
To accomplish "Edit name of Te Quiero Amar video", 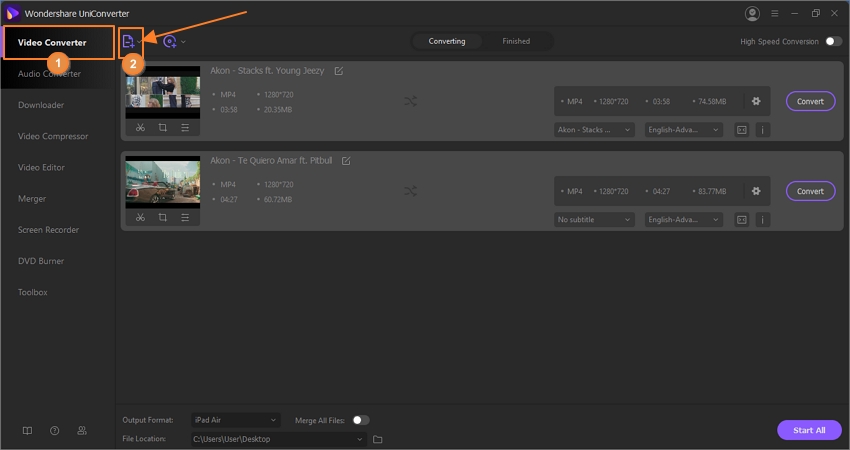I will 346,161.
